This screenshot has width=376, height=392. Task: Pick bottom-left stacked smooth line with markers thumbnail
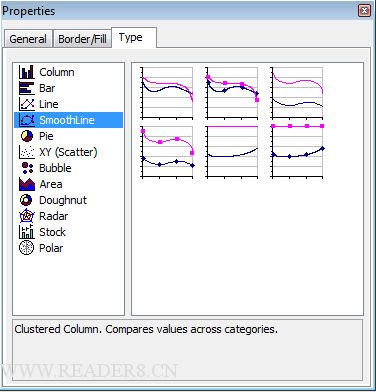(x=167, y=152)
